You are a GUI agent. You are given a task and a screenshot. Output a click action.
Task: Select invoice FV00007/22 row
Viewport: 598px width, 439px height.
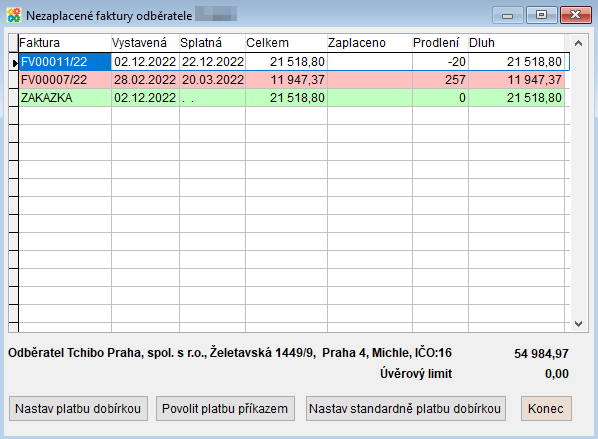(292, 80)
